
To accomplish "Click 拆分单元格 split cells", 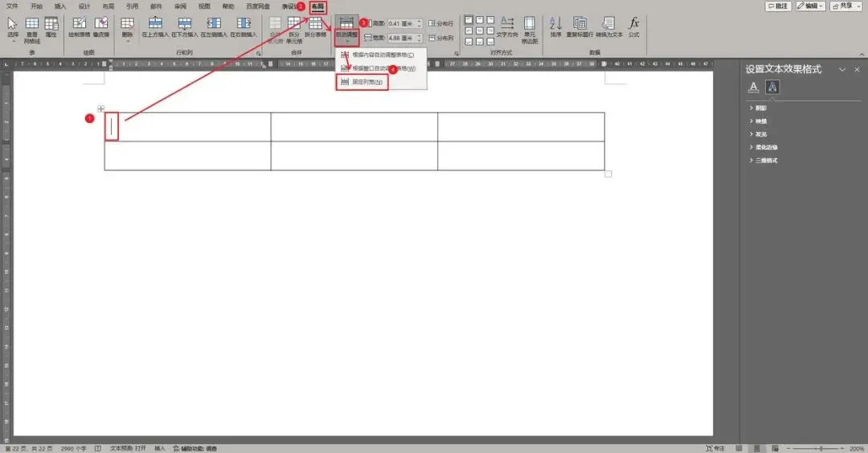I will (x=294, y=30).
